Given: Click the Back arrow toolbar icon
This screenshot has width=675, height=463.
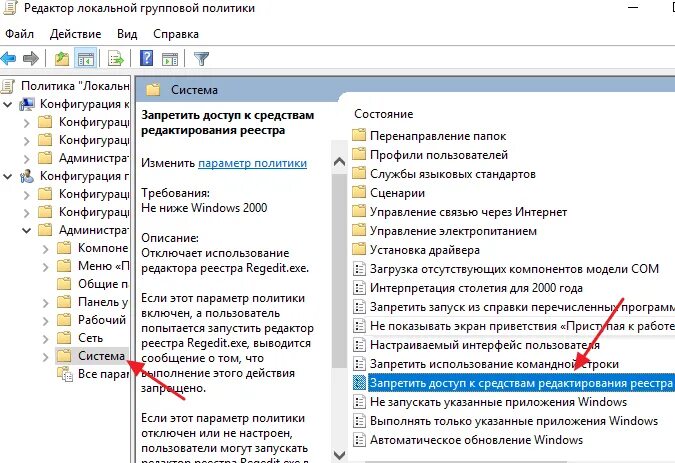Looking at the screenshot, I should (9, 58).
